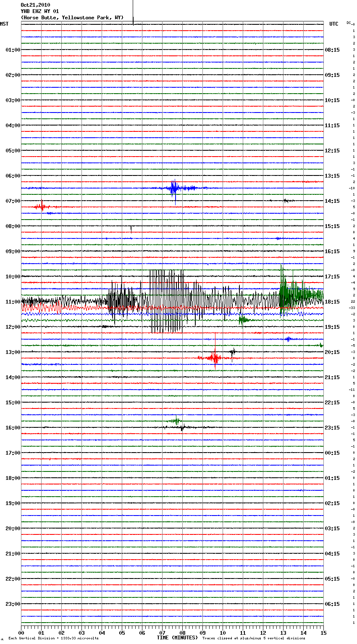The width and height of the screenshot is (357, 644).
Task: Select the 23:00 MST time label
Action: [x=13, y=604]
